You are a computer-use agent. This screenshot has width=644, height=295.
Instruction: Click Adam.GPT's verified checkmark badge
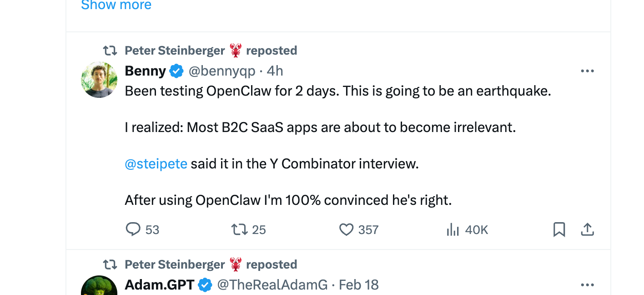pyautogui.click(x=206, y=285)
